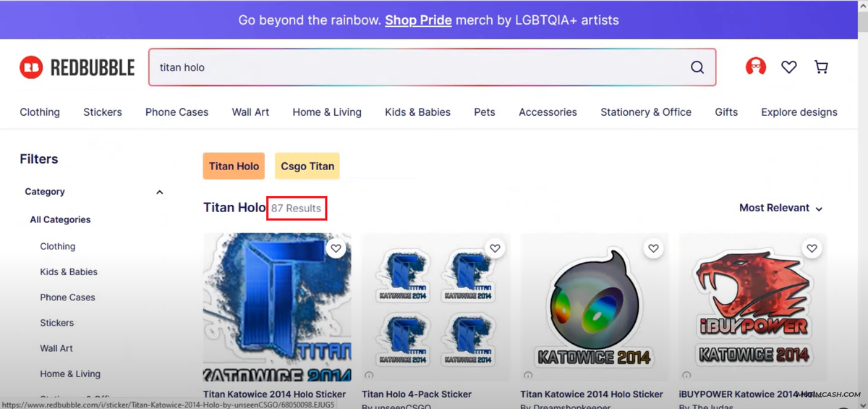Favorite the Dreamshopkeeper Titan Katowice sticker

tap(653, 248)
